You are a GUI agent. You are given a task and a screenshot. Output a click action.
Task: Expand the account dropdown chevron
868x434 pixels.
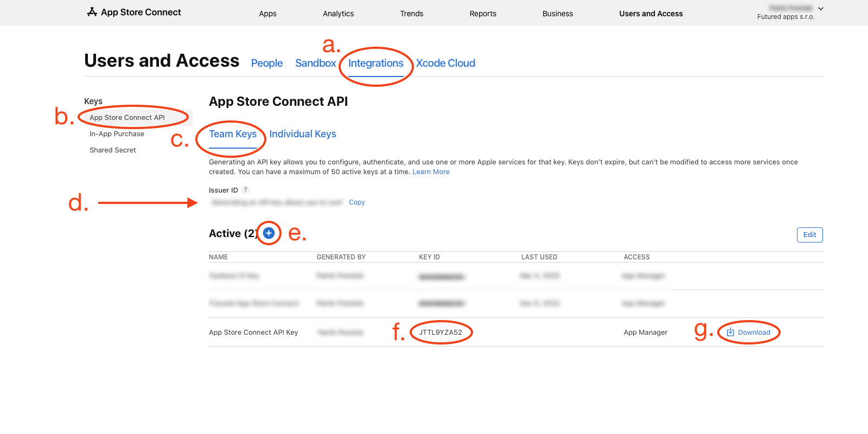tap(821, 9)
